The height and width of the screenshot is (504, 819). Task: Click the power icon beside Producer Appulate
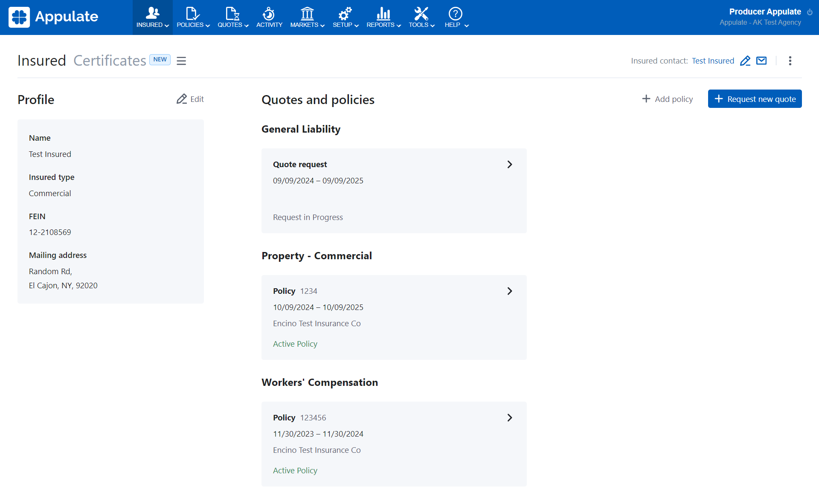click(810, 12)
